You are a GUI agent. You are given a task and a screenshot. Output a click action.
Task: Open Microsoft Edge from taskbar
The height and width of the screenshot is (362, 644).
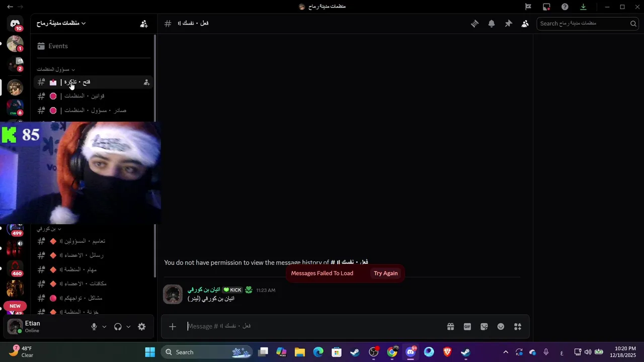click(318, 352)
